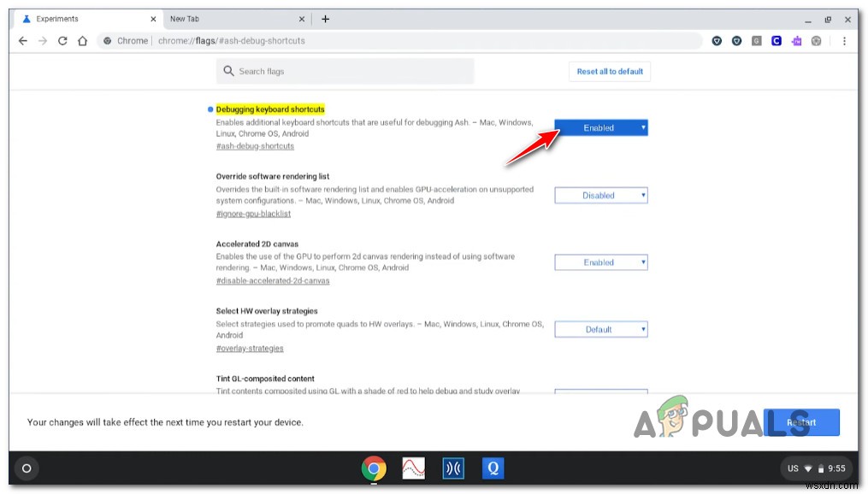
Task: Open the home page via house icon
Action: [82, 41]
